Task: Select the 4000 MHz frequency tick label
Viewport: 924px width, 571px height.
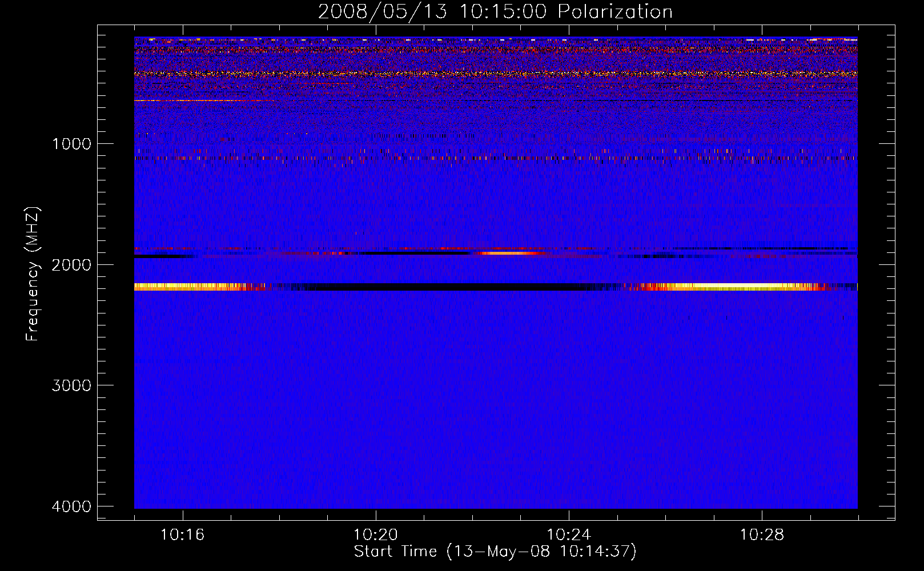Action: pos(71,506)
